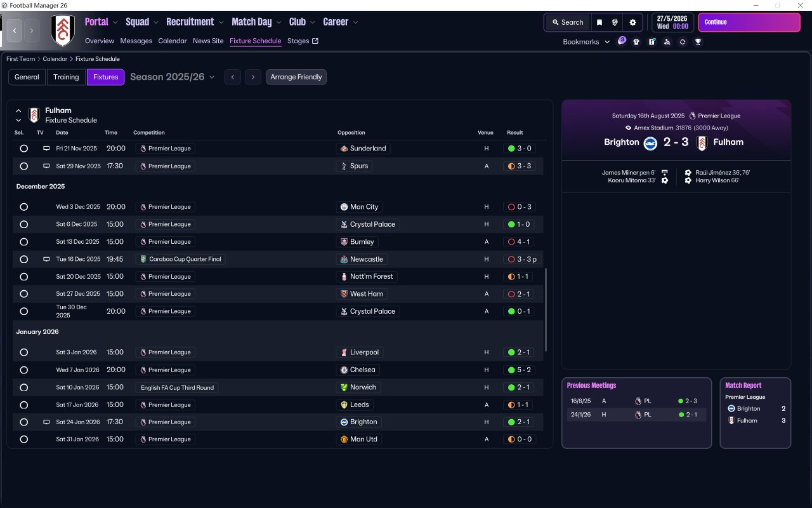This screenshot has height=508, width=812.
Task: Click the Arrange Friendly button
Action: [296, 77]
